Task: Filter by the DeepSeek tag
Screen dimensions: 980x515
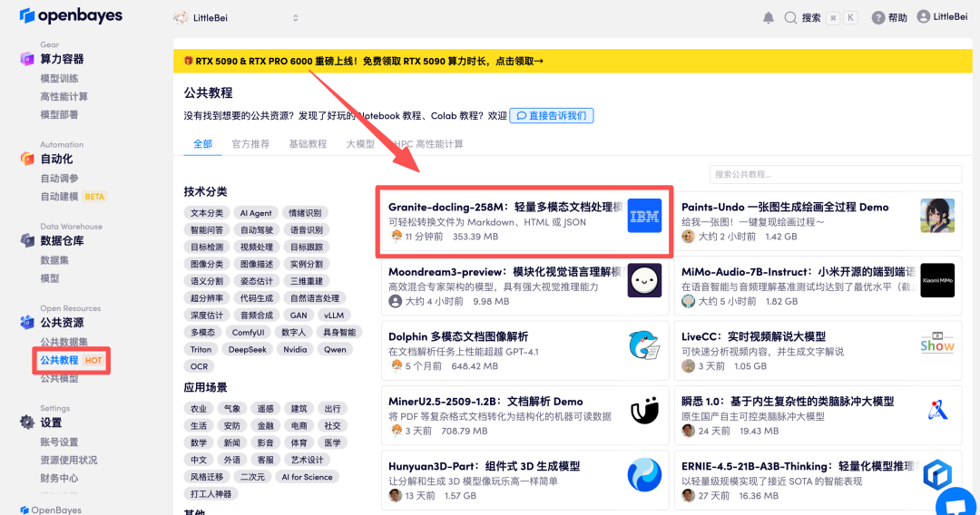Action: [x=248, y=350]
